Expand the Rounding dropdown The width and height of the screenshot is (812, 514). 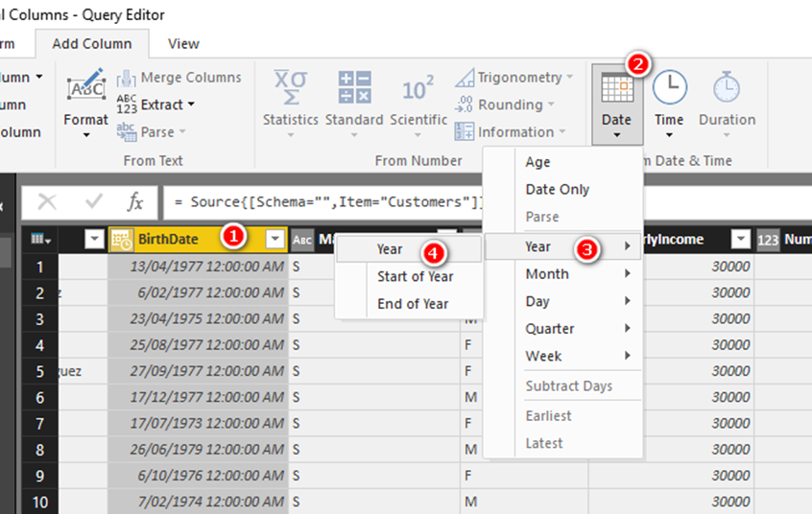click(505, 105)
